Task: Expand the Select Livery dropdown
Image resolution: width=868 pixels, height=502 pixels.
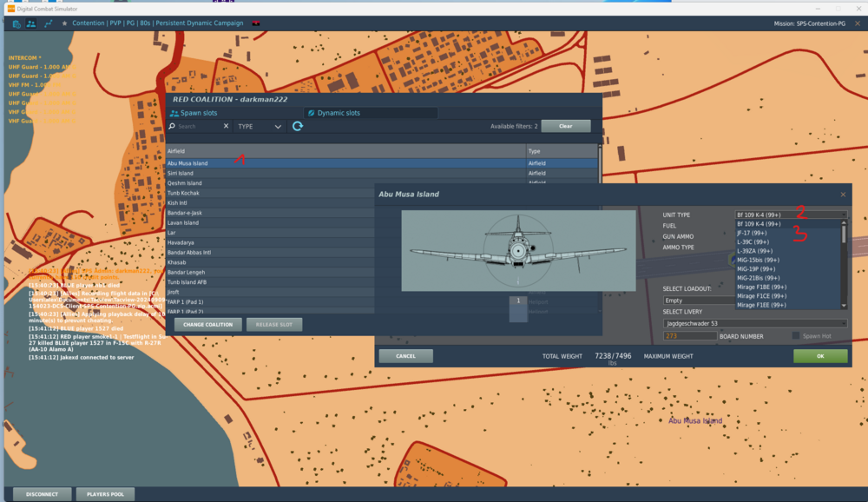Action: [754, 323]
